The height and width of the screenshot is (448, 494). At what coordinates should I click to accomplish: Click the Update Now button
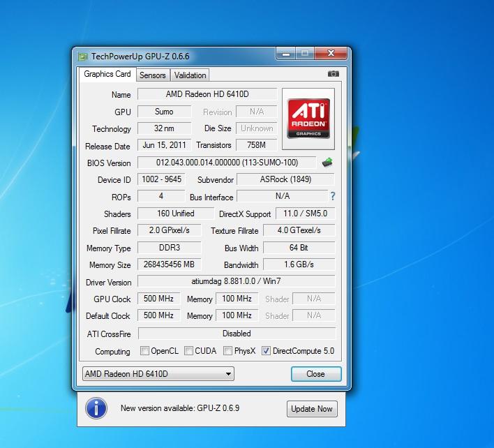click(312, 409)
